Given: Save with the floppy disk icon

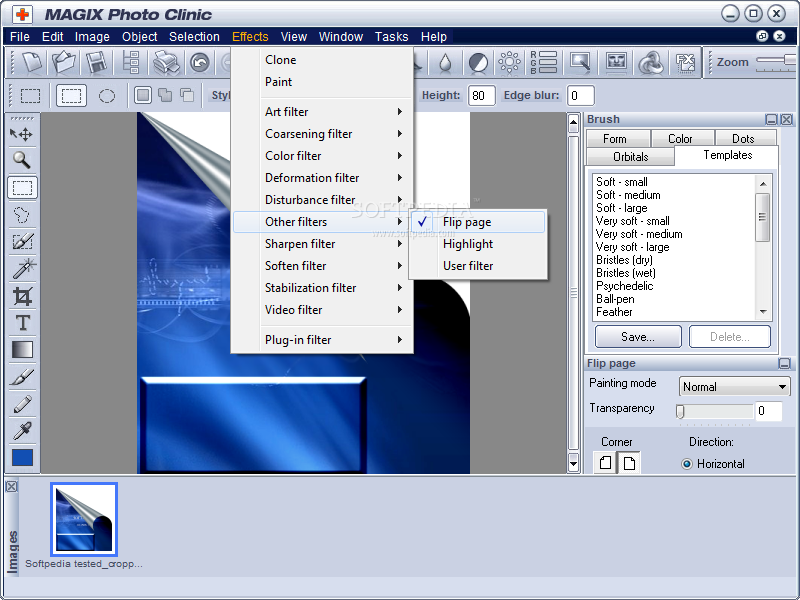Looking at the screenshot, I should [x=96, y=63].
